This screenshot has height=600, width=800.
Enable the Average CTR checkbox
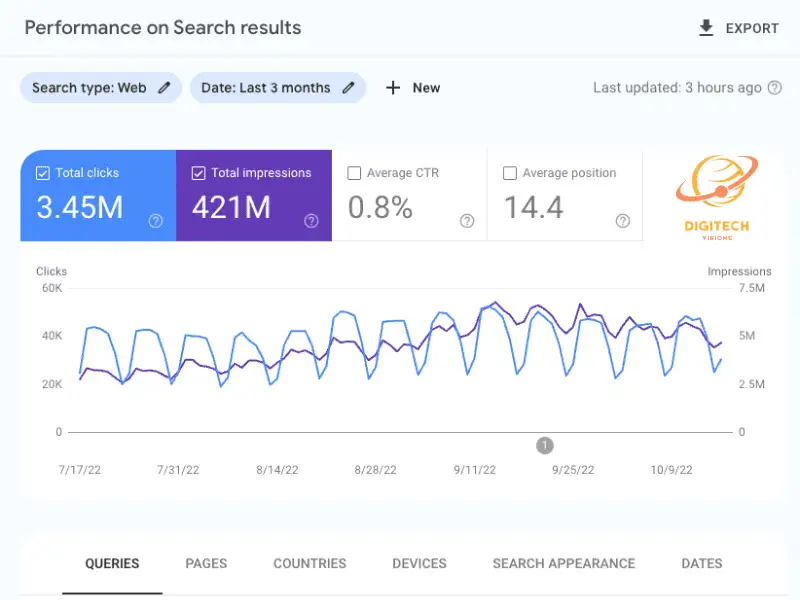click(354, 173)
